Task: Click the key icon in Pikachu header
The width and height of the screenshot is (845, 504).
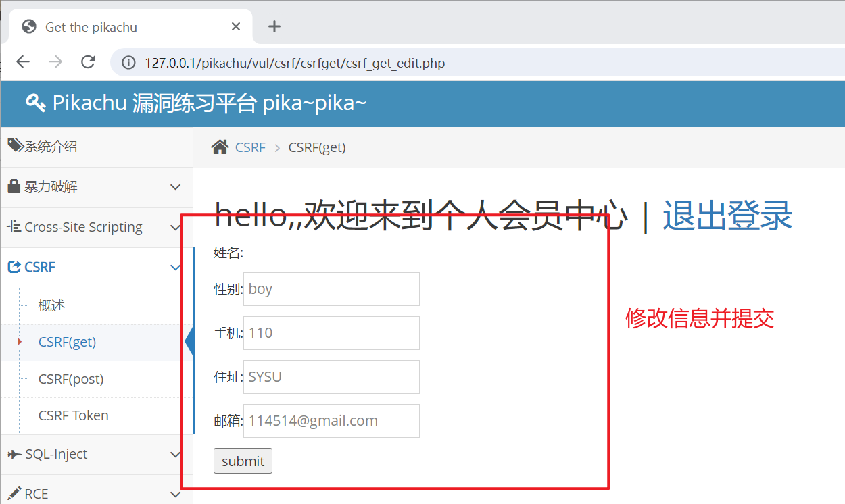Action: 35,103
